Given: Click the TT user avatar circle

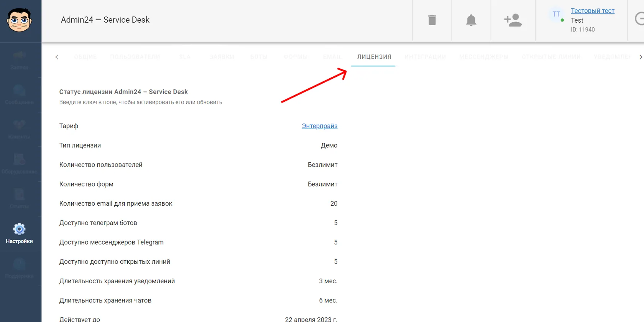Looking at the screenshot, I should (x=556, y=14).
